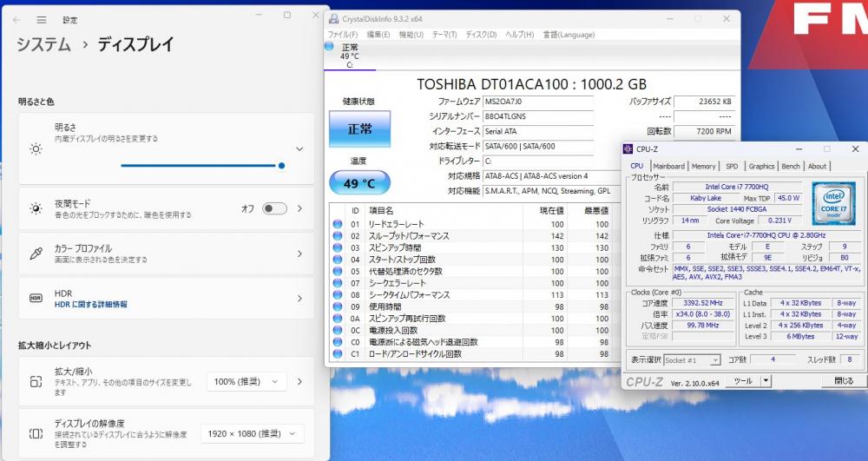Click the status orb for attribute 05
This screenshot has height=461, width=868.
tap(337, 271)
